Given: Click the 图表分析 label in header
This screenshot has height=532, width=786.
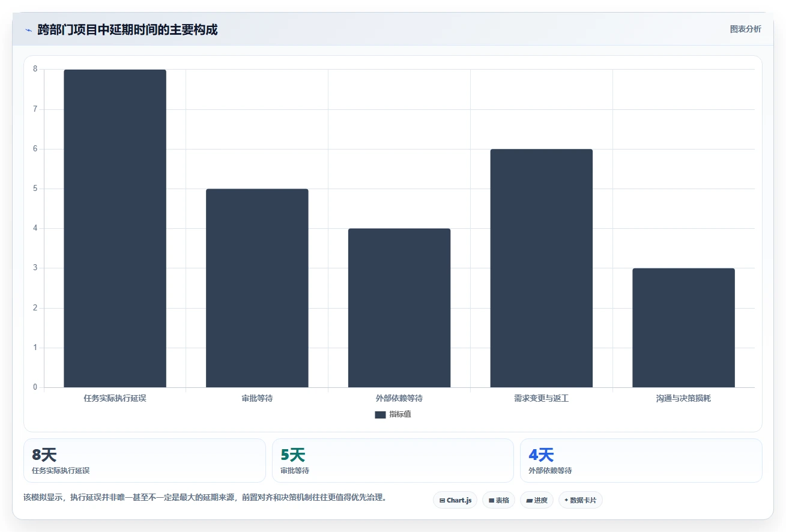Looking at the screenshot, I should [x=745, y=29].
